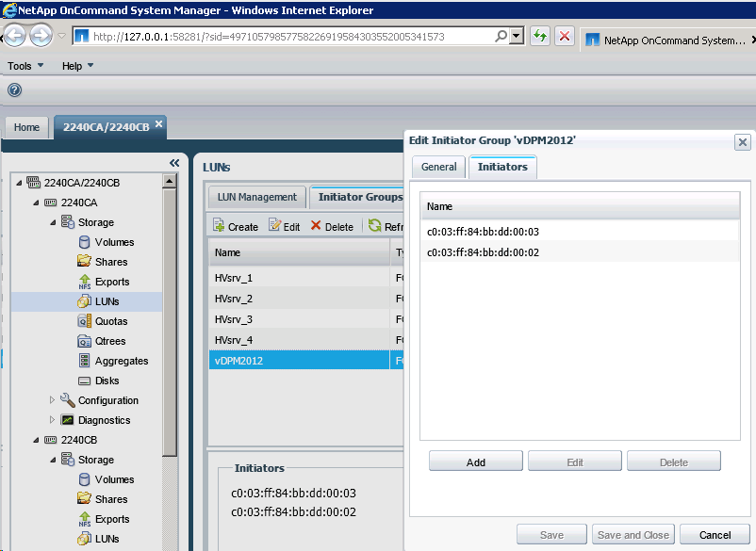Switch to the General tab in dialog
The height and width of the screenshot is (551, 756).
[x=438, y=167]
